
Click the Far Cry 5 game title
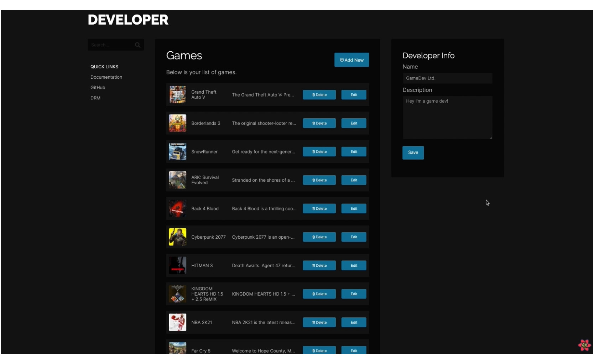pos(201,351)
